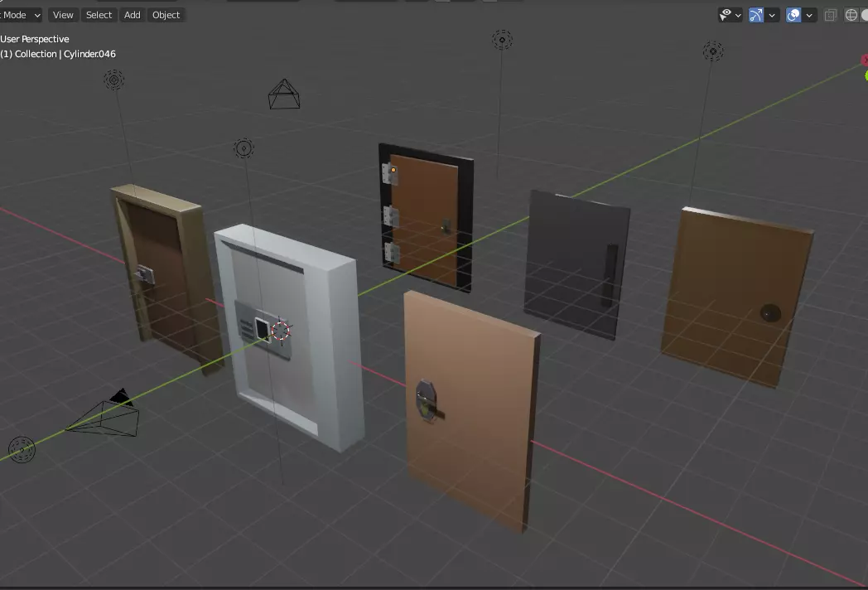Open the interaction Mode dropdown
Viewport: 868px width, 590px height.
coord(21,15)
